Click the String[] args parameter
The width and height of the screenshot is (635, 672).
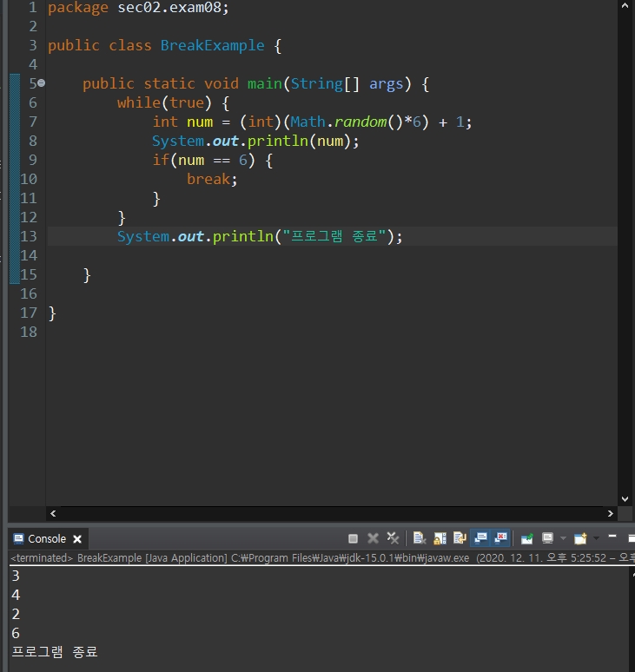[347, 83]
